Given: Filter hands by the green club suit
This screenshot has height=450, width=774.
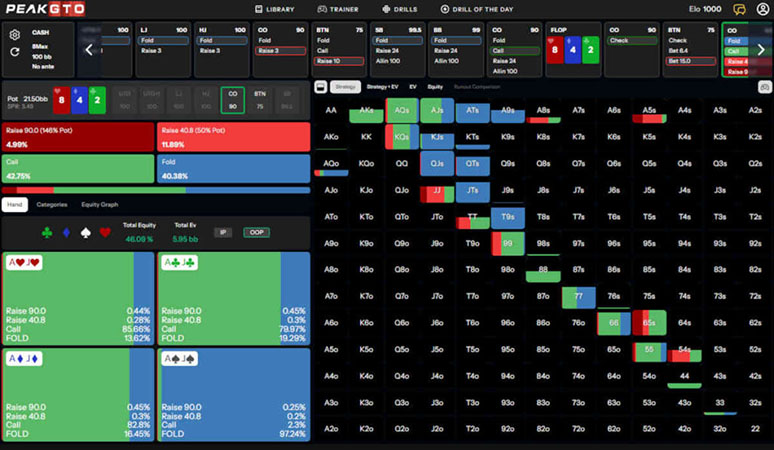Looking at the screenshot, I should [x=47, y=233].
